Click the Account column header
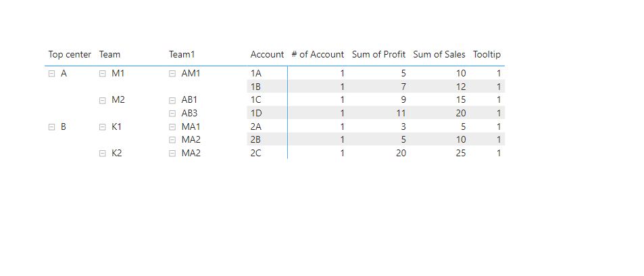This screenshot has width=644, height=276. pyautogui.click(x=267, y=54)
